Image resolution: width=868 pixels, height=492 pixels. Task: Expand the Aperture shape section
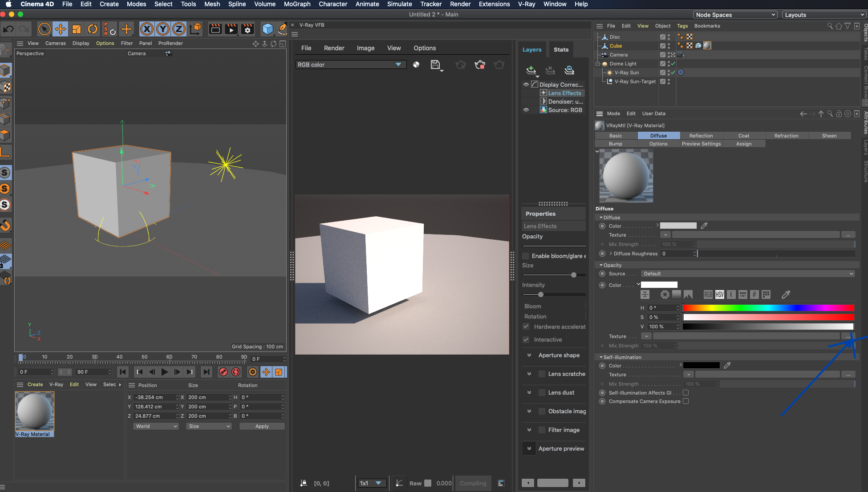click(x=529, y=355)
